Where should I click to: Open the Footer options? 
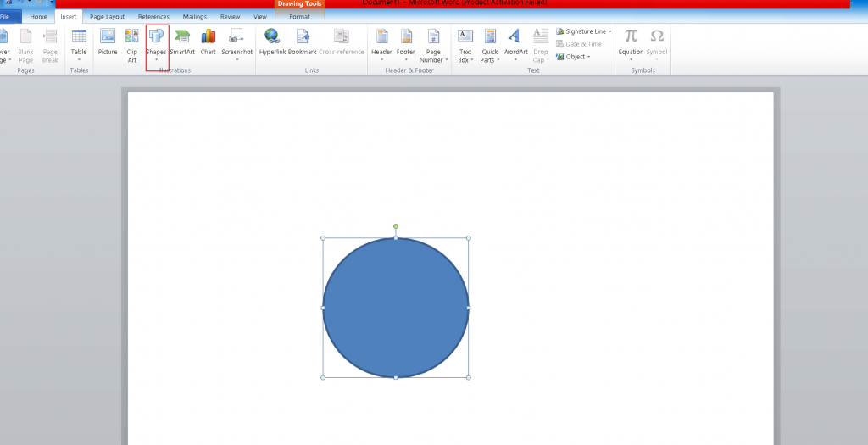[406, 46]
